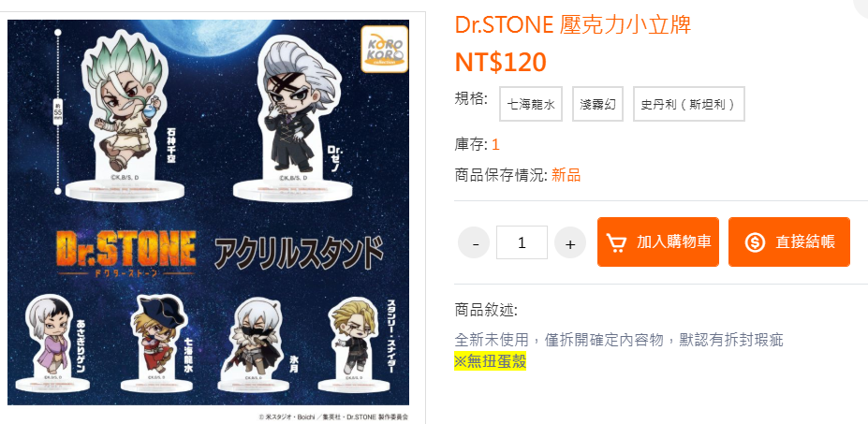Check out directly with 直接結帳

coord(789,241)
